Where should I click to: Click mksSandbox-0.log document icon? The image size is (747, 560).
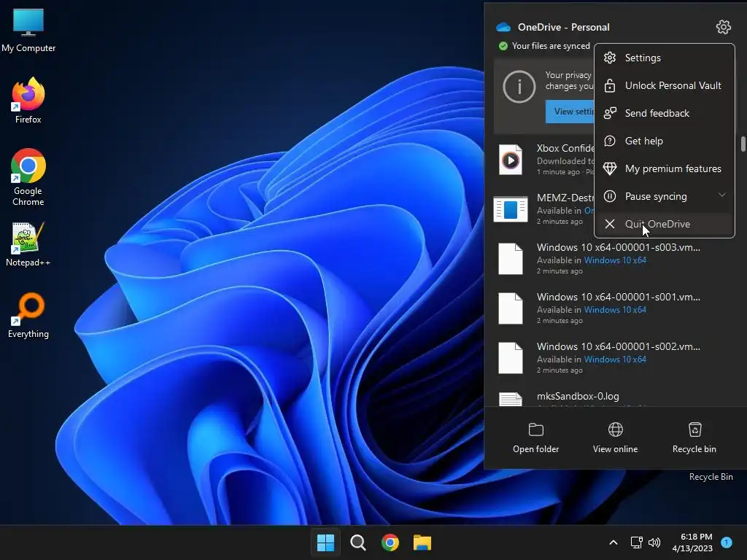tap(510, 399)
